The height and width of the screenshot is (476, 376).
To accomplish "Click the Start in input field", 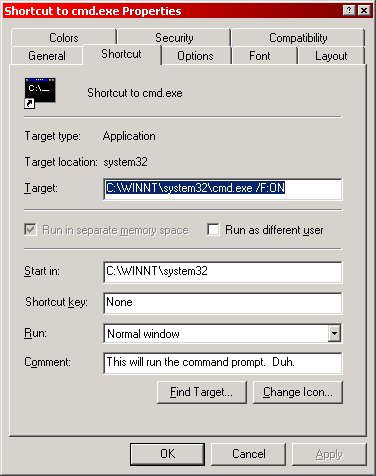I will coord(223,272).
